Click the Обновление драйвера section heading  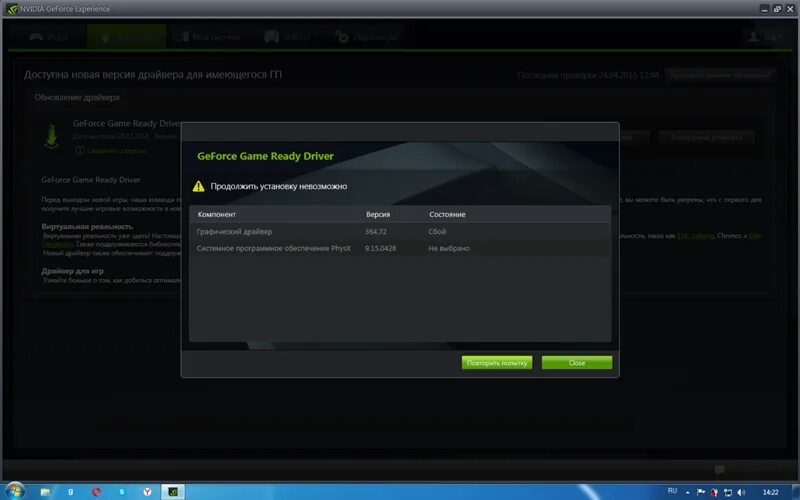click(77, 97)
